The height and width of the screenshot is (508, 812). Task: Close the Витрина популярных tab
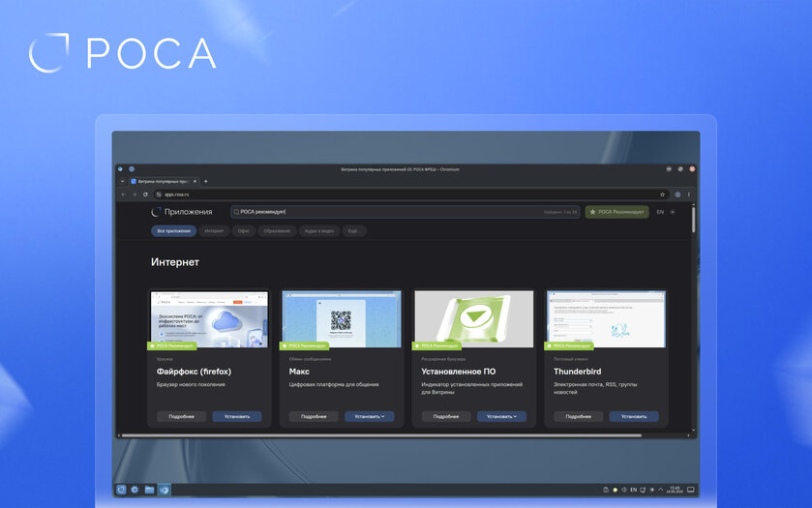195,181
